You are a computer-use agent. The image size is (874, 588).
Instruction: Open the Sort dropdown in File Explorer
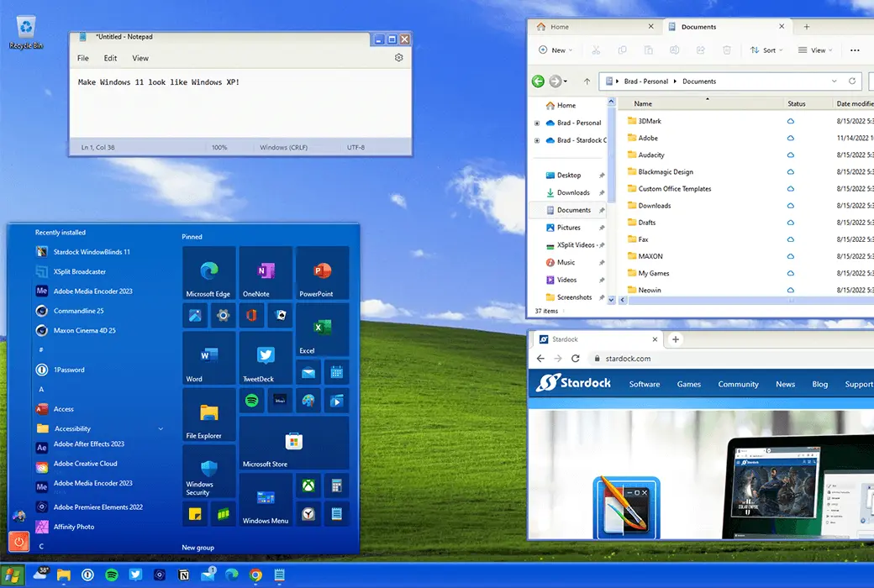pyautogui.click(x=766, y=50)
